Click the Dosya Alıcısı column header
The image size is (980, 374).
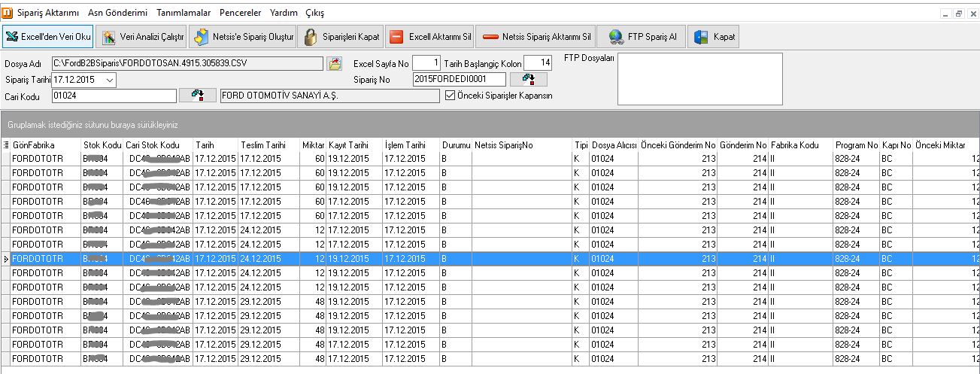pos(614,144)
